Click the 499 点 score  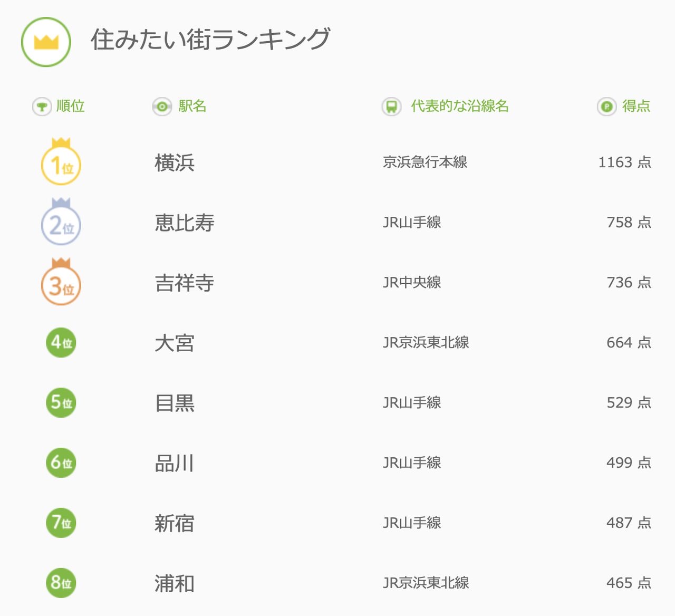[629, 463]
